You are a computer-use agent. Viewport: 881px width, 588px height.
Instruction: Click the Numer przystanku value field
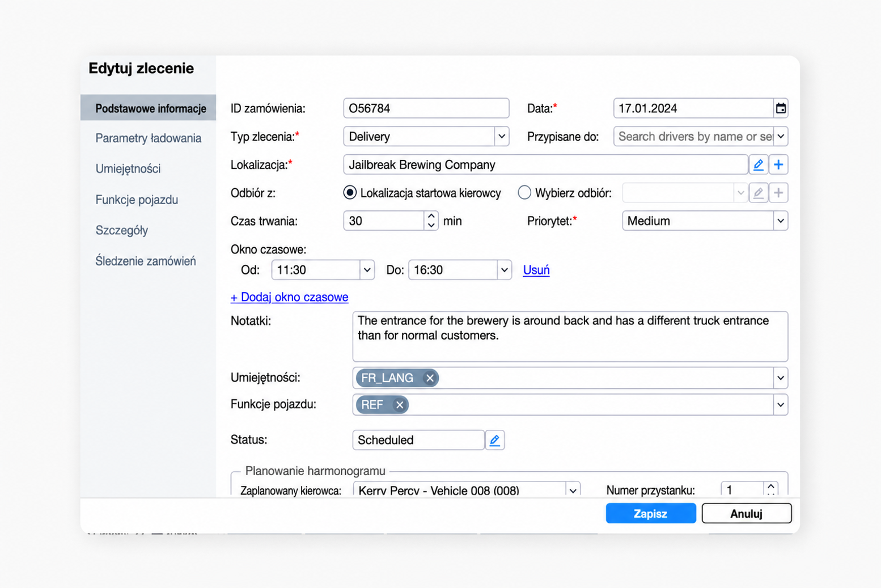[743, 490]
